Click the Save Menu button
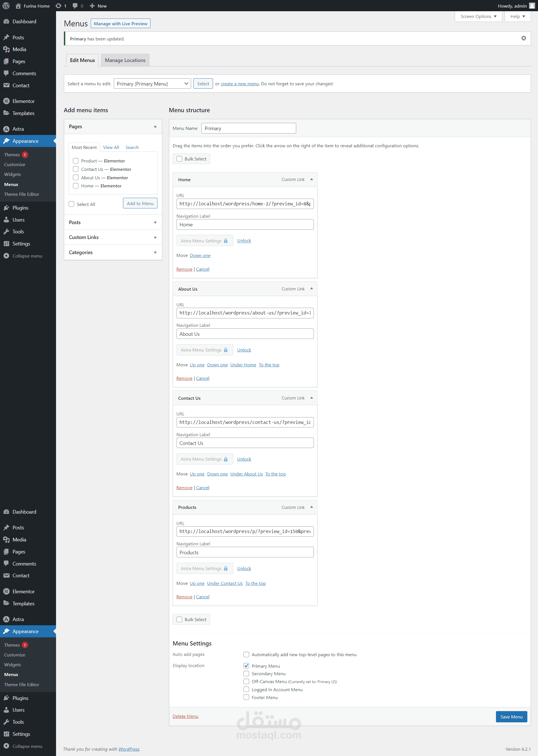538x756 pixels. [511, 716]
